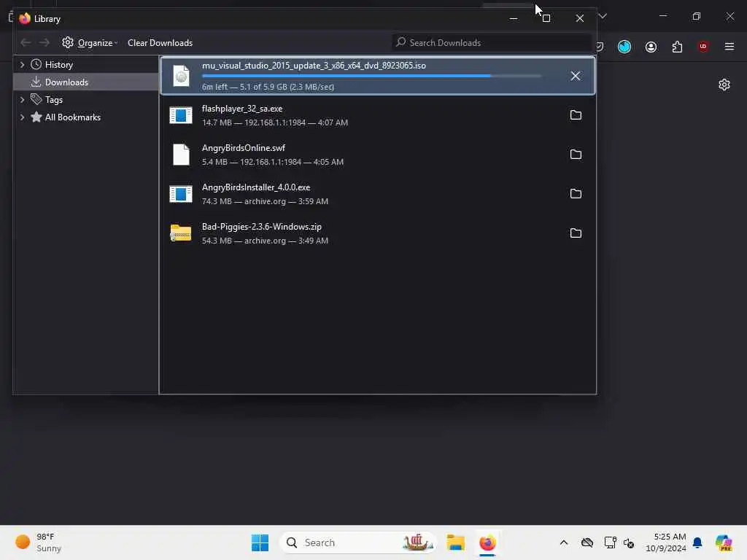The image size is (747, 560).
Task: Select Downloads in the sidebar
Action: pos(66,82)
